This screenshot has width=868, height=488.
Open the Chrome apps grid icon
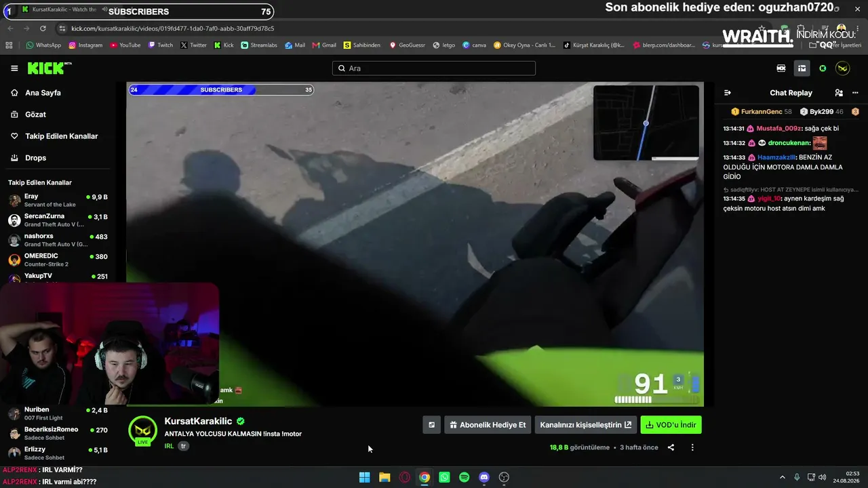(x=9, y=45)
